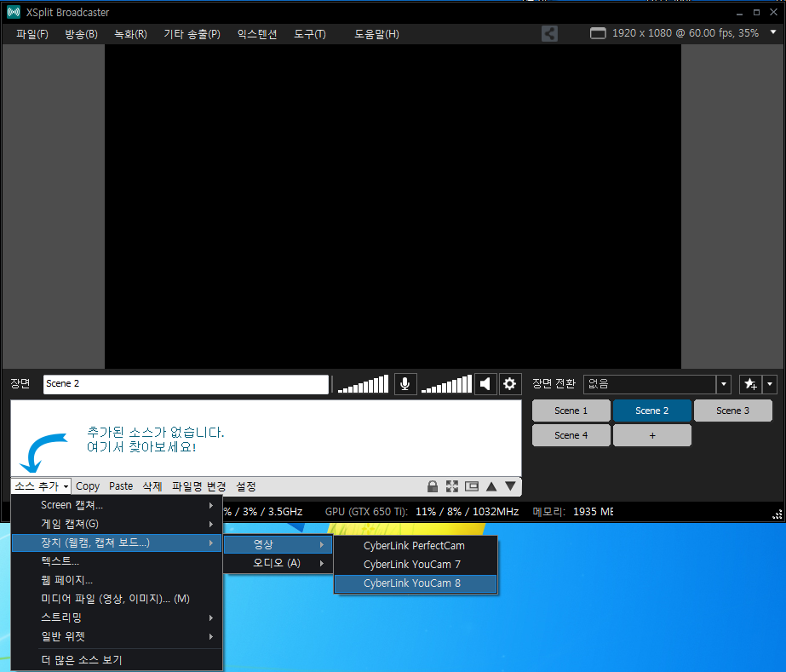Select 장치 (웹캠, 캡쳐 보드...) entry
This screenshot has height=672, width=786.
click(x=117, y=543)
